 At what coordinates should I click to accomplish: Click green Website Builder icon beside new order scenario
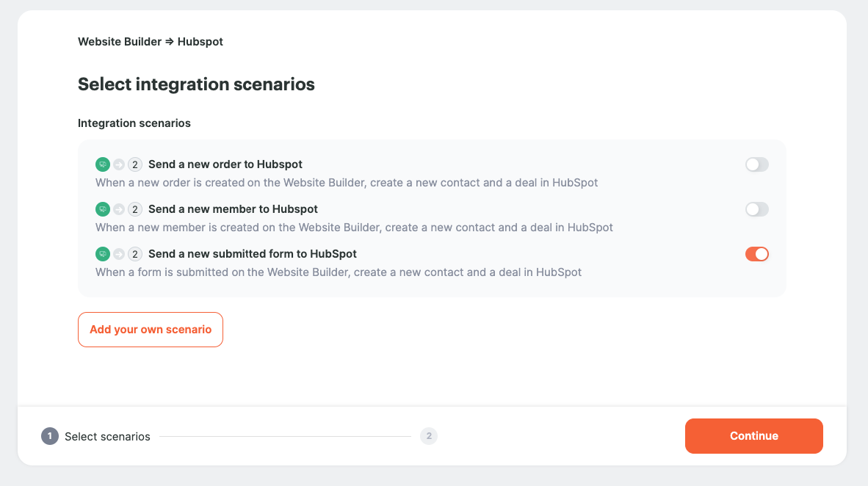102,164
